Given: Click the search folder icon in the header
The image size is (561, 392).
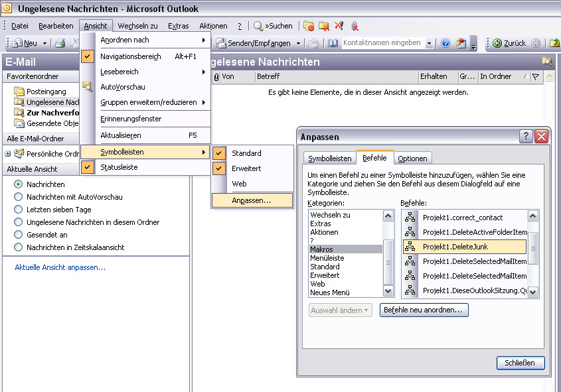Looking at the screenshot, I should [x=546, y=61].
